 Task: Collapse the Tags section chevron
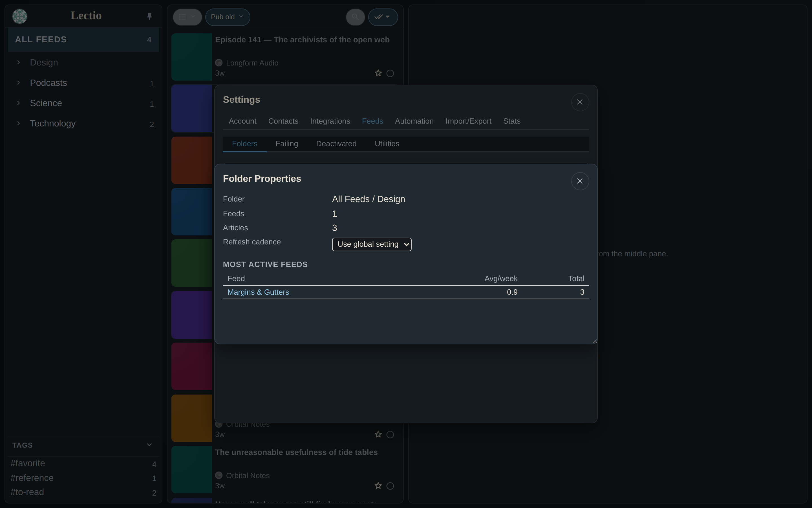coord(149,445)
